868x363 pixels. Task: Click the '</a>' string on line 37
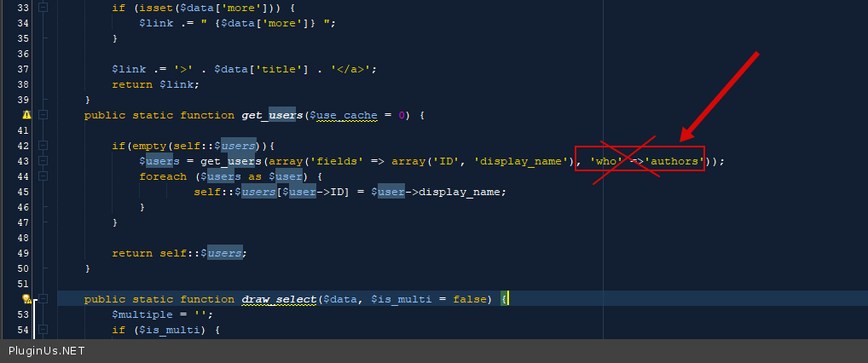pos(351,69)
